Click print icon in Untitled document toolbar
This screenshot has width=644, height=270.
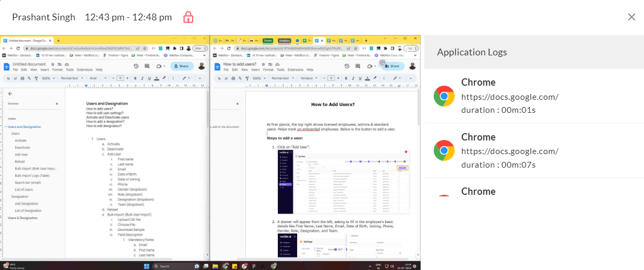click(22, 78)
